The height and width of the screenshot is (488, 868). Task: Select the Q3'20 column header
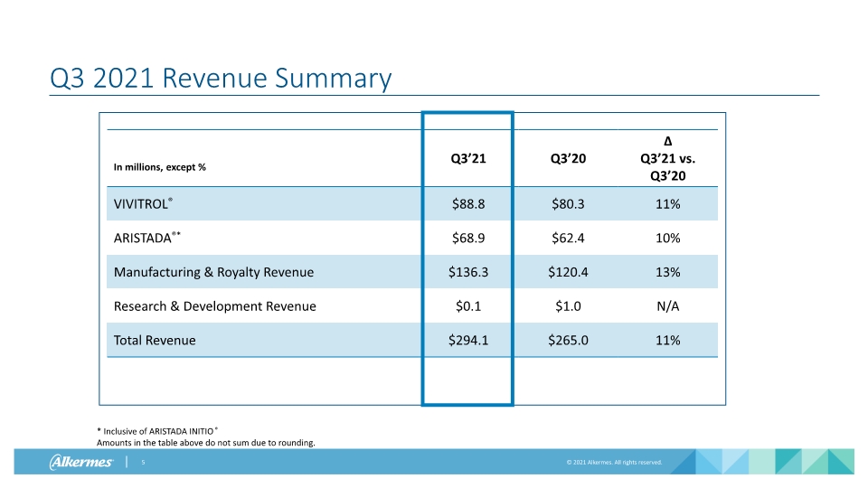click(x=568, y=159)
